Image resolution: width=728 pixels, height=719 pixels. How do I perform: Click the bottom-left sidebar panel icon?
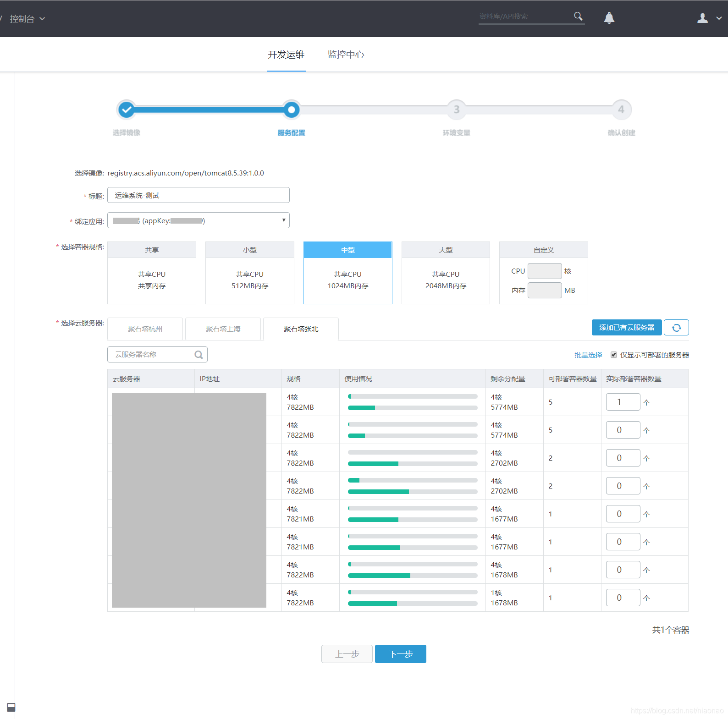coord(11,707)
